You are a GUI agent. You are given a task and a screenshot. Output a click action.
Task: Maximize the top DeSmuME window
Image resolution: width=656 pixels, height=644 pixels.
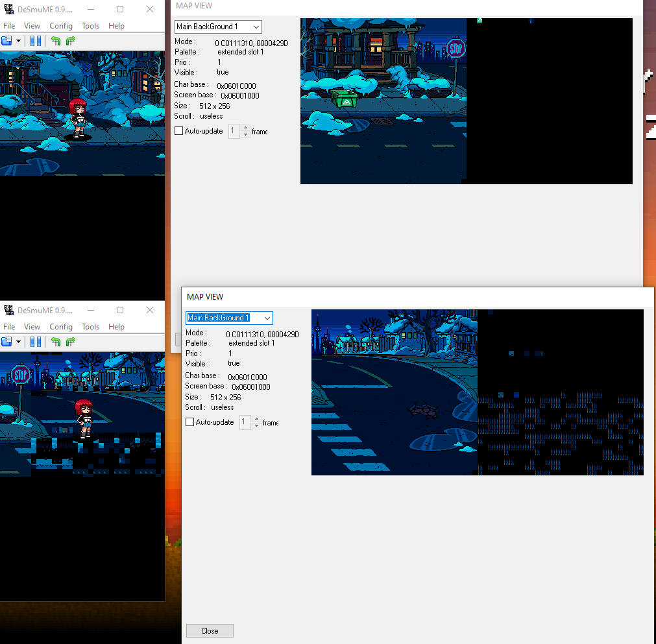120,9
